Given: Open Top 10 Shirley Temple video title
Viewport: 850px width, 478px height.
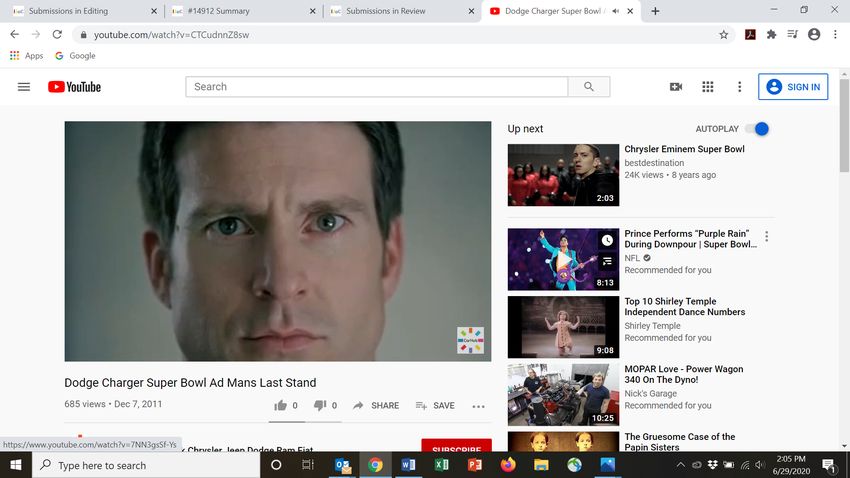Looking at the screenshot, I should [685, 307].
